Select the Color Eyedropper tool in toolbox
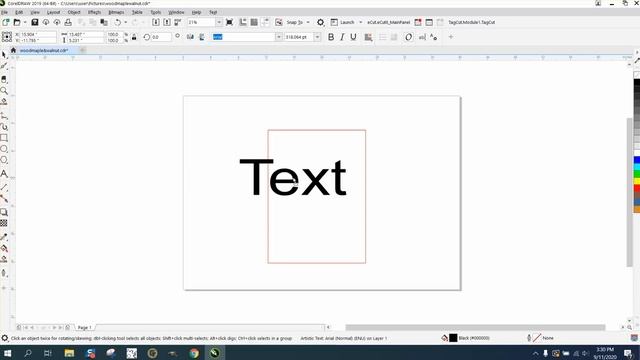Image resolution: width=640 pixels, height=360 pixels. 4,237
